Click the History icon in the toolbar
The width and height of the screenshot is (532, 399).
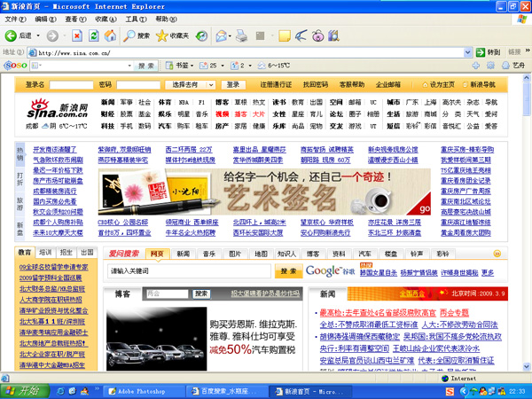[x=200, y=35]
